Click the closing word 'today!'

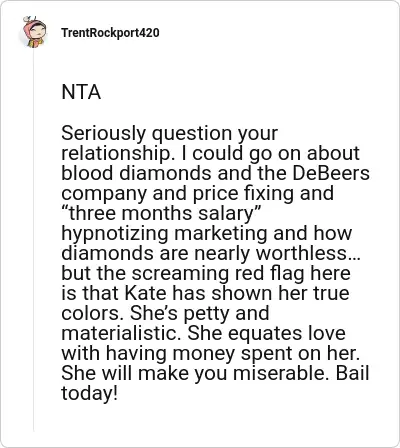(x=89, y=394)
